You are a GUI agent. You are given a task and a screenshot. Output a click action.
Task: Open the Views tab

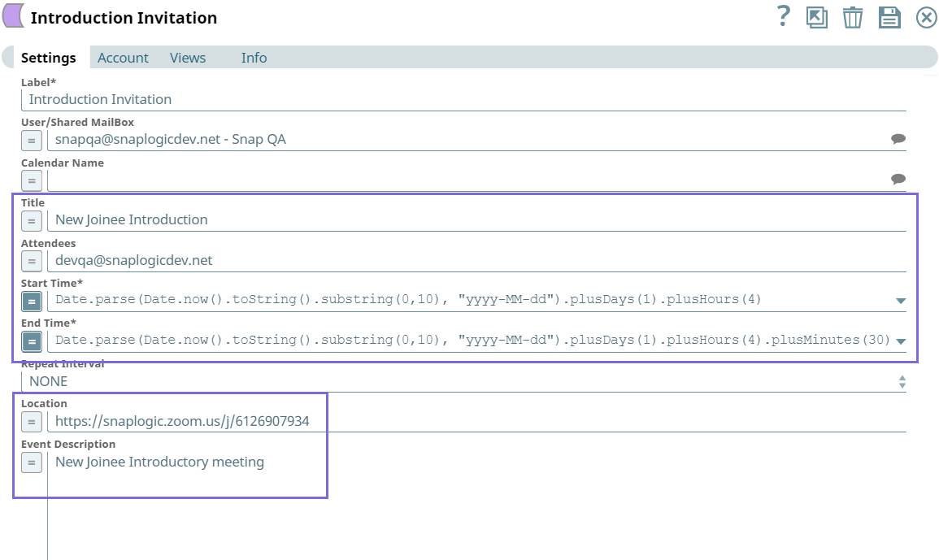point(188,58)
